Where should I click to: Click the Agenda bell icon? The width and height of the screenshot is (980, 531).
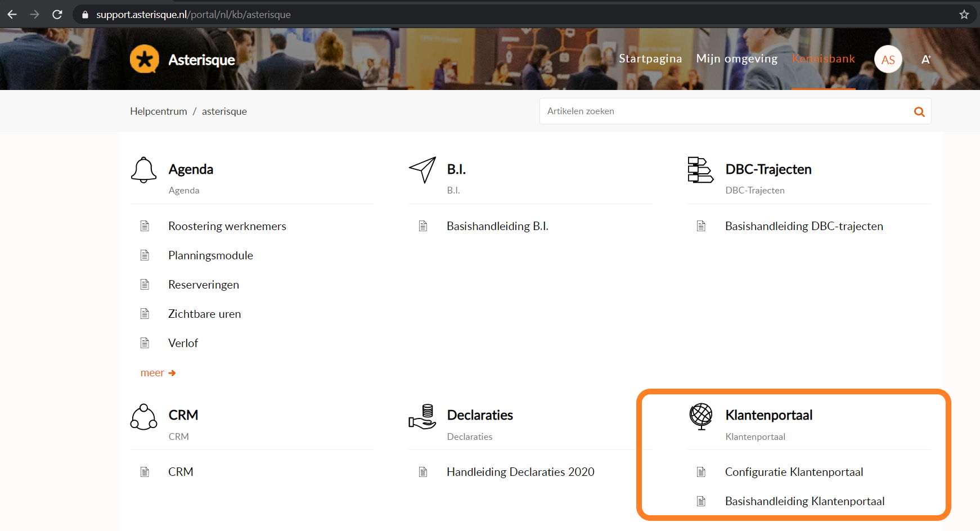143,170
